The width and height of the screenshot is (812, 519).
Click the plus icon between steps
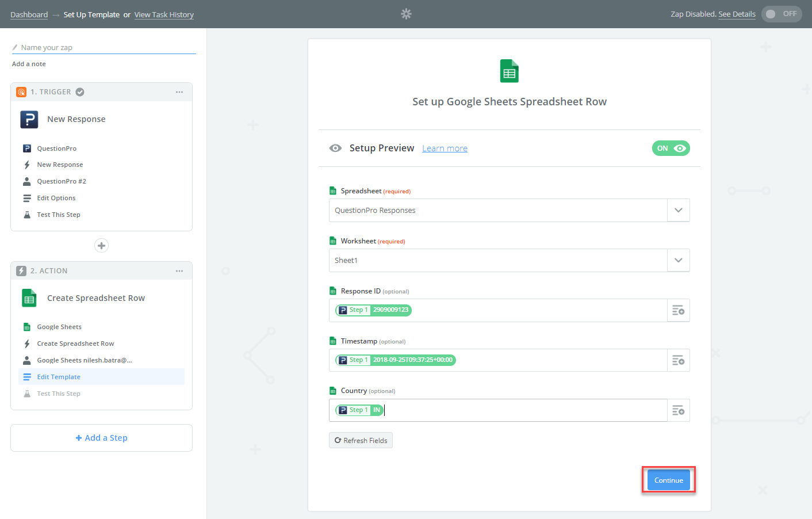pos(101,246)
